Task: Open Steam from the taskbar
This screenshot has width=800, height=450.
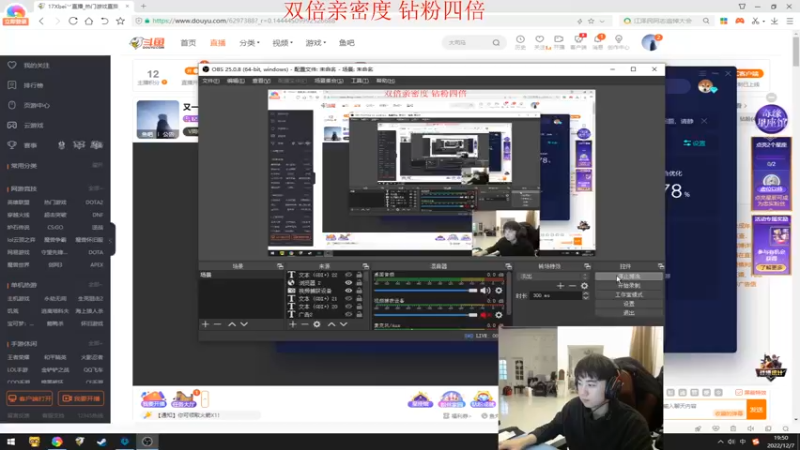Action: pos(102,441)
